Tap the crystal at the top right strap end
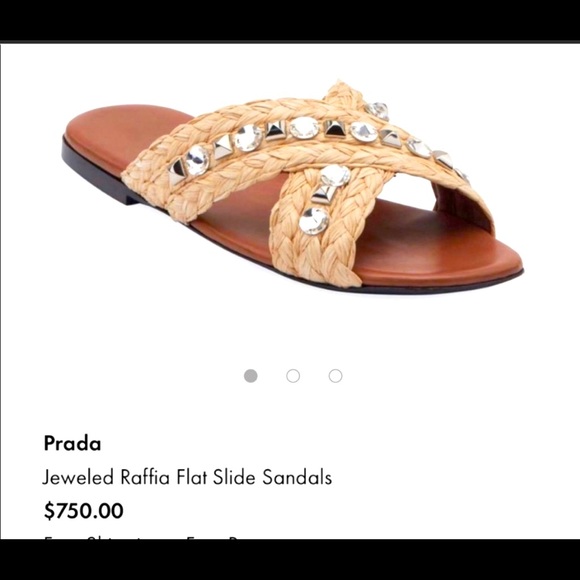Screen dimensions: 580x580 [378, 110]
